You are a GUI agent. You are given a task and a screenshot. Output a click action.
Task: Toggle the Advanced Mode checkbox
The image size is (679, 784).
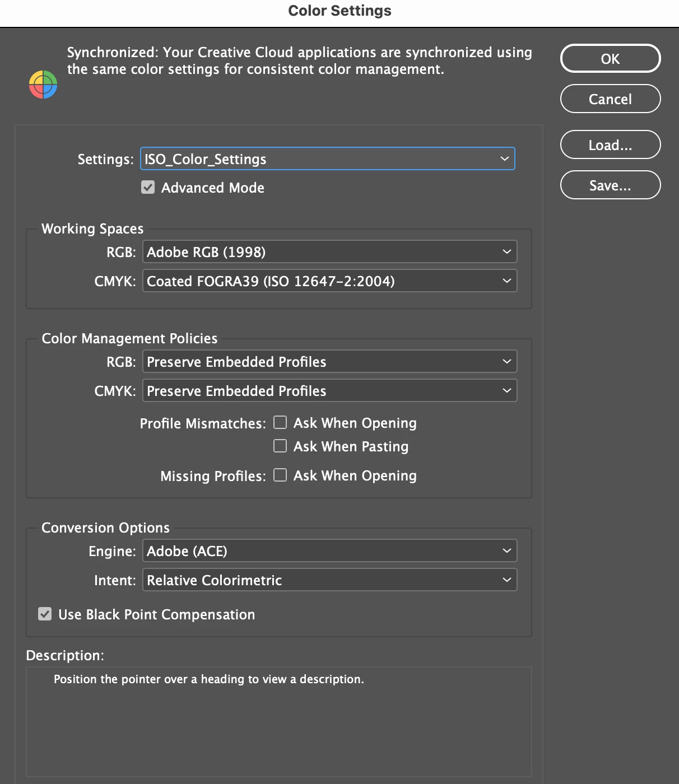tap(148, 187)
